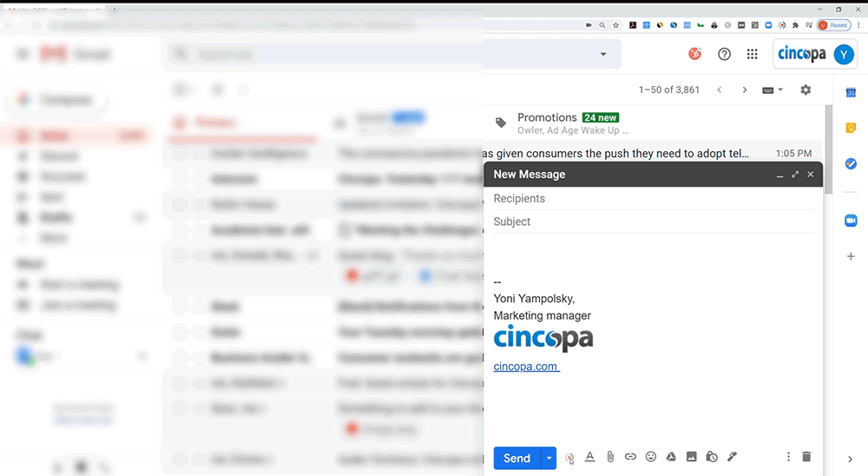Insert signature using the pen icon
Image resolution: width=868 pixels, height=476 pixels.
(x=732, y=457)
